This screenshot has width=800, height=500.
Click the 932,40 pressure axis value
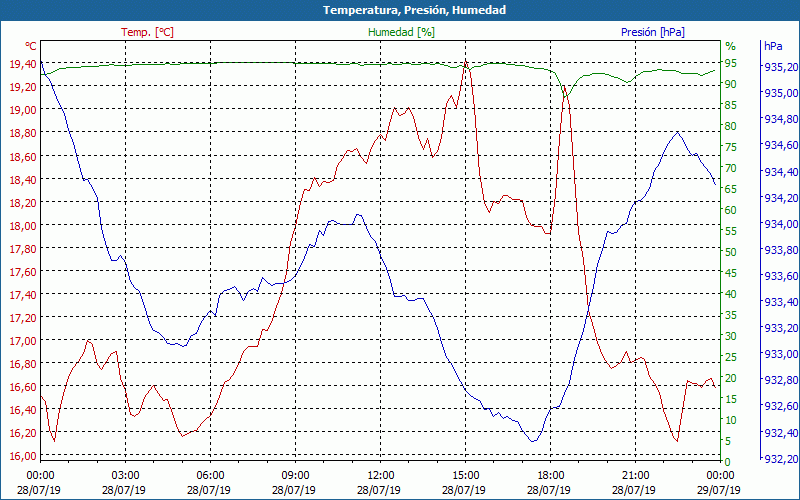click(781, 433)
